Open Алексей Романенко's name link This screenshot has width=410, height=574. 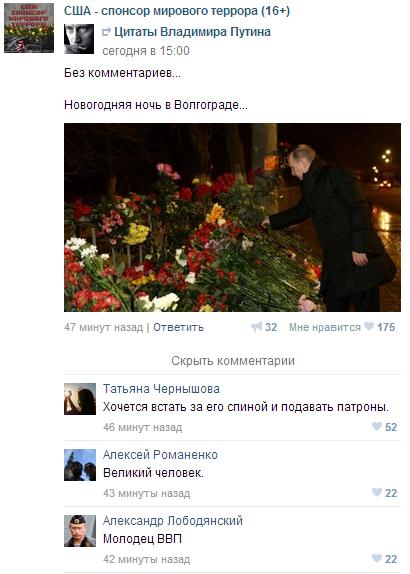[160, 455]
